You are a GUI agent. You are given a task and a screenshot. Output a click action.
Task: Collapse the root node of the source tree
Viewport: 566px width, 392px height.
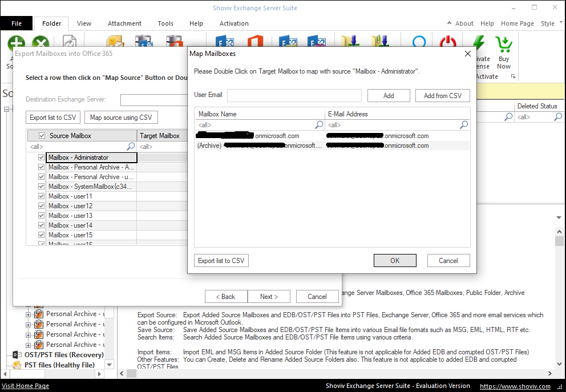coord(6,109)
